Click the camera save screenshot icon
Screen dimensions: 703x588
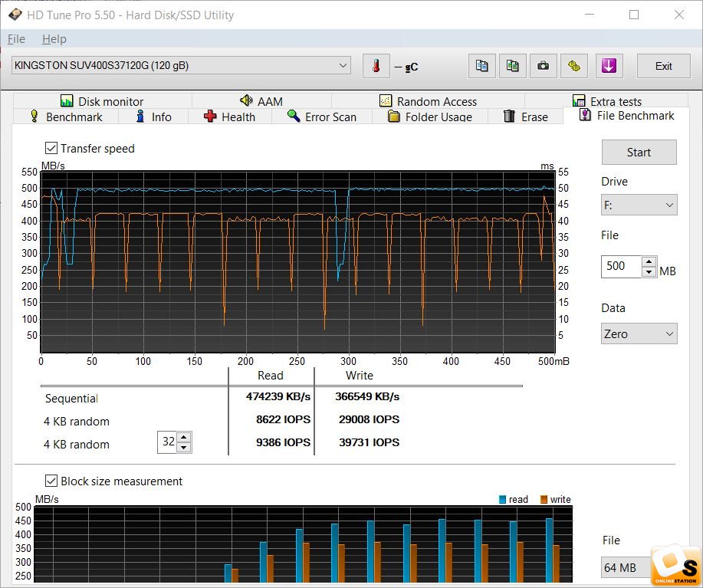[x=544, y=66]
